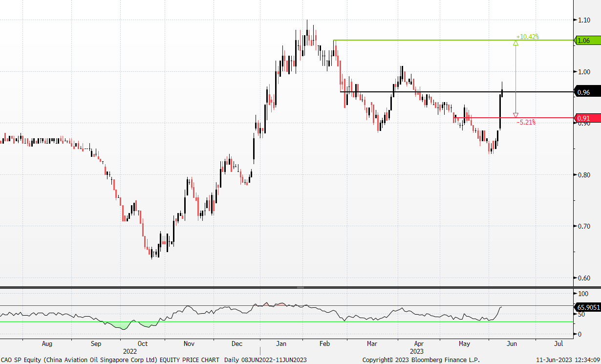Image resolution: width=601 pixels, height=364 pixels.
Task: Click the 11-Jun-2023 timestamp
Action: 572,360
